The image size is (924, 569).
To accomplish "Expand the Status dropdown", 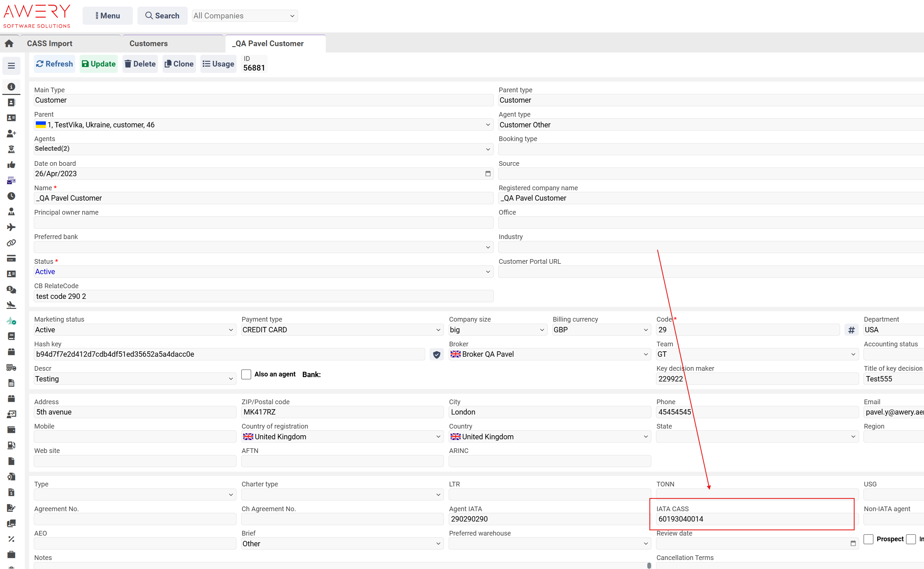I will [264, 272].
